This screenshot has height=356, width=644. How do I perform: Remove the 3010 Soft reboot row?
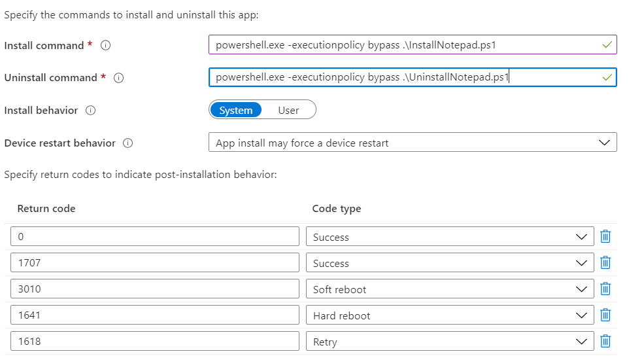pos(605,289)
